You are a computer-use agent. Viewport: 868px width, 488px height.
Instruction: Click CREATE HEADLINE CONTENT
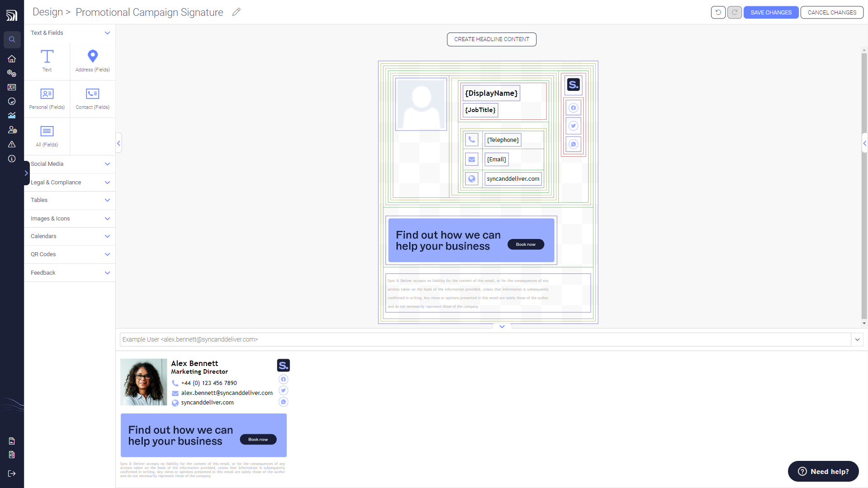(491, 39)
